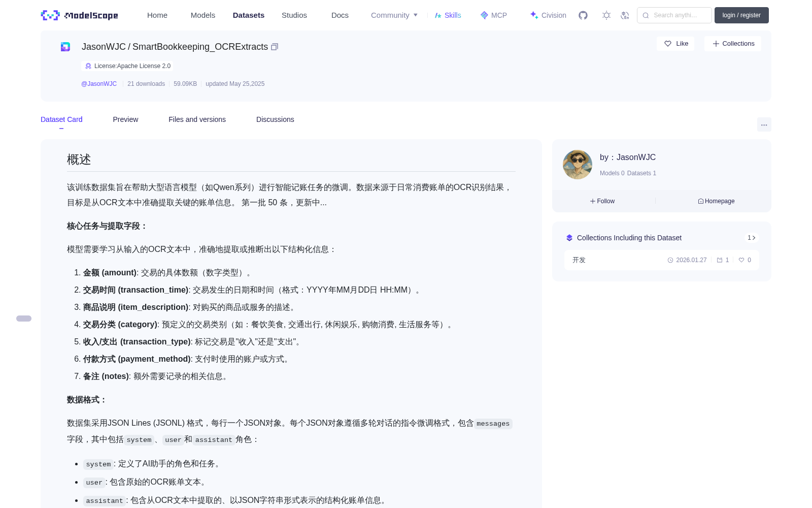This screenshot has height=508, width=812.
Task: Click the search magnifier icon
Action: (x=646, y=15)
